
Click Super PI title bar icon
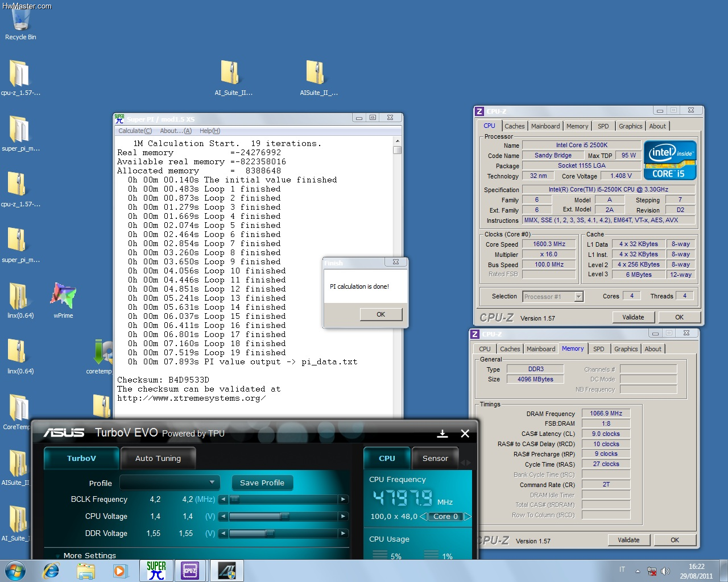point(119,118)
